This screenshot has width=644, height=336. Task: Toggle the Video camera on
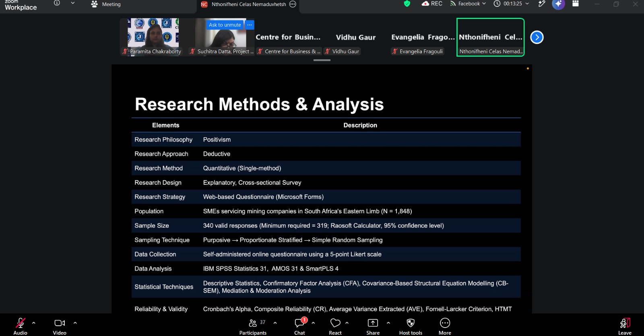[x=60, y=326]
